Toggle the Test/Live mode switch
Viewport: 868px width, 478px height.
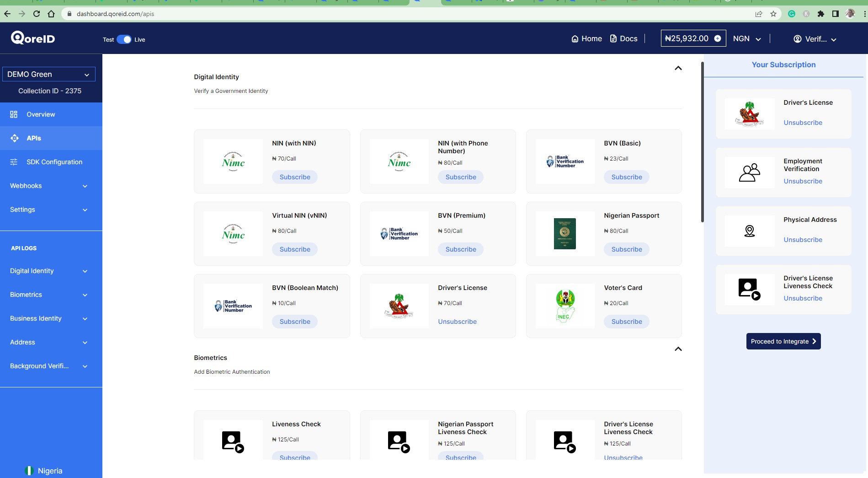coord(124,39)
